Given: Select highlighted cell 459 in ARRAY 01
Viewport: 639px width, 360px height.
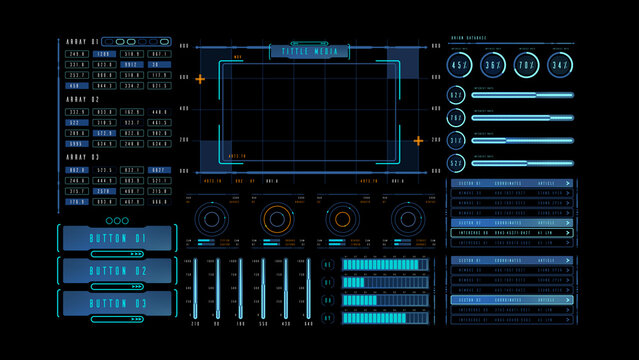Looking at the screenshot, I should [x=77, y=86].
